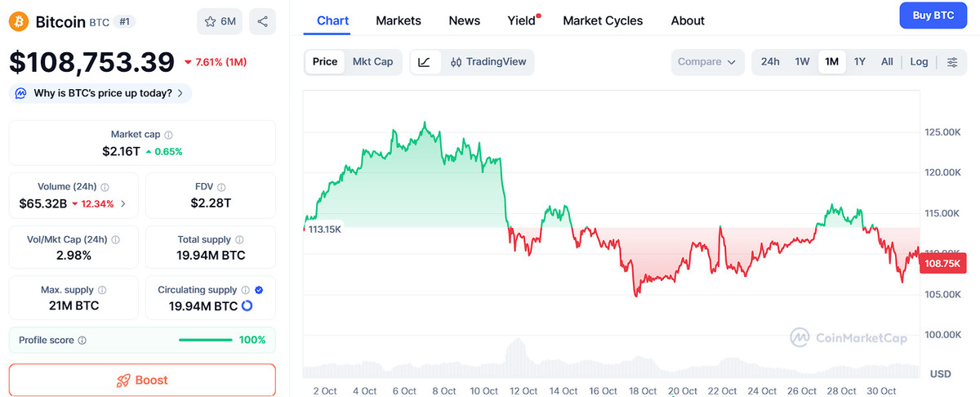Click the info icon beside Profile score
Image resolution: width=980 pixels, height=397 pixels.
point(82,341)
